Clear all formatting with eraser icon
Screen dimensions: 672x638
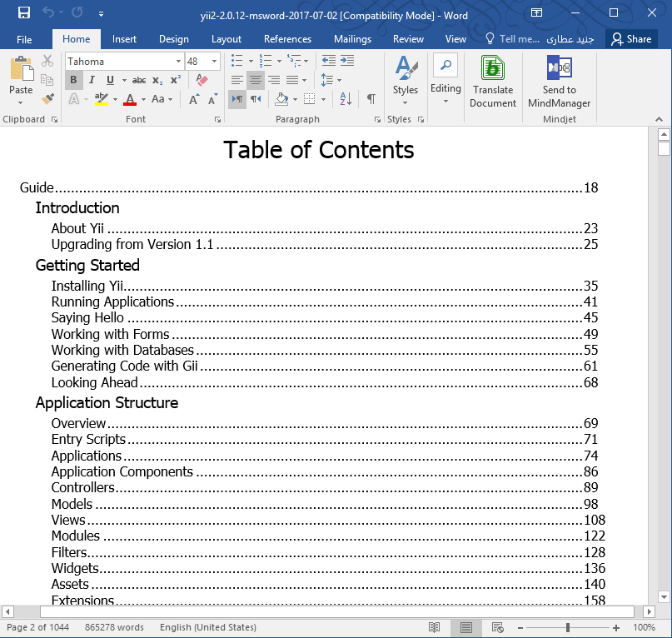click(x=202, y=80)
